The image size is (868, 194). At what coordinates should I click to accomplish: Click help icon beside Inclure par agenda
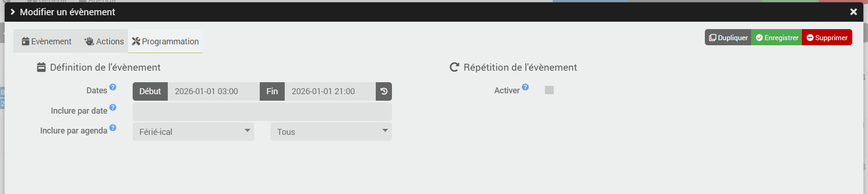tap(113, 127)
